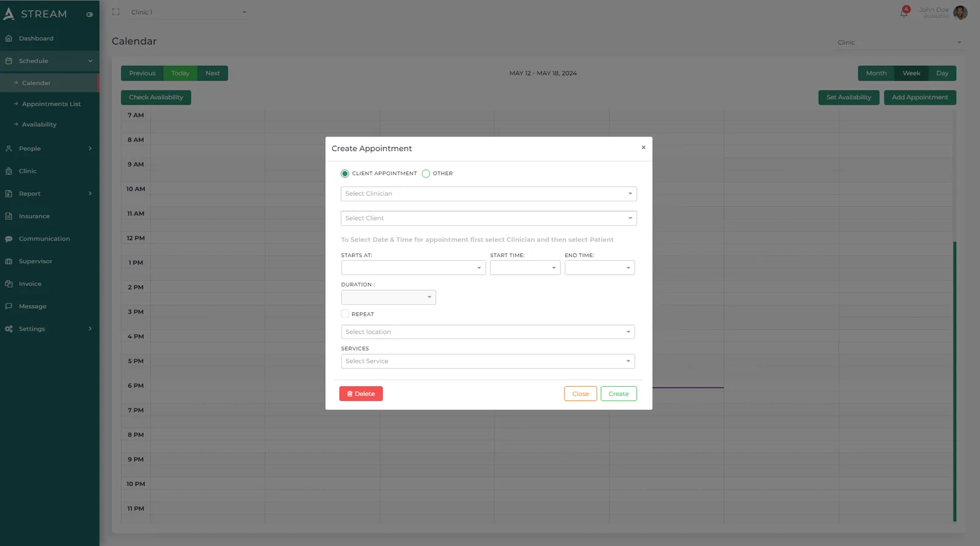980x546 pixels.
Task: Close the Create Appointment dialog with X
Action: point(643,148)
